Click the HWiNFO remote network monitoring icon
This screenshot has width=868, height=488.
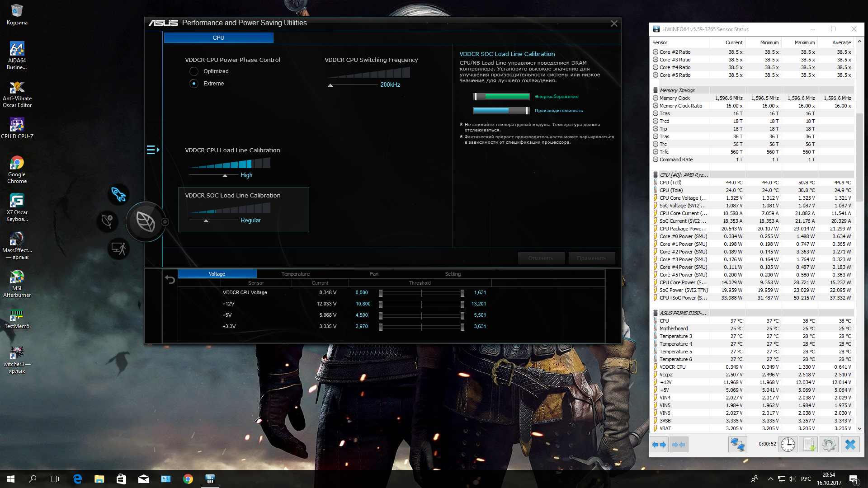(x=737, y=445)
